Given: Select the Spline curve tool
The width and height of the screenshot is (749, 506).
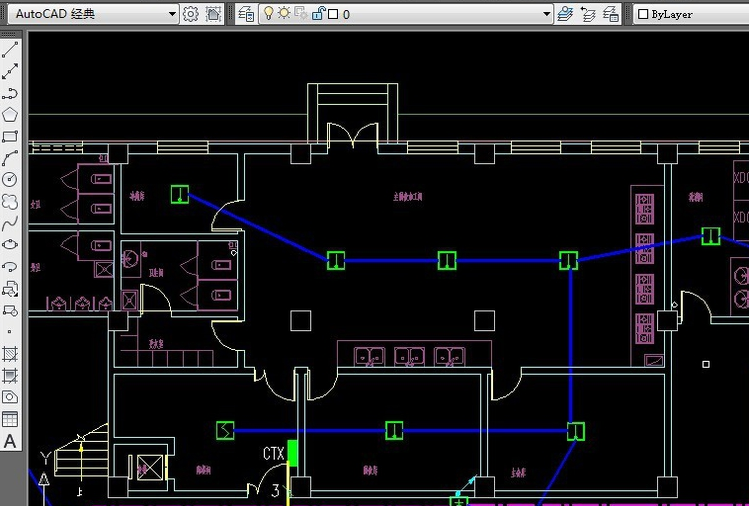Looking at the screenshot, I should pyautogui.click(x=10, y=223).
